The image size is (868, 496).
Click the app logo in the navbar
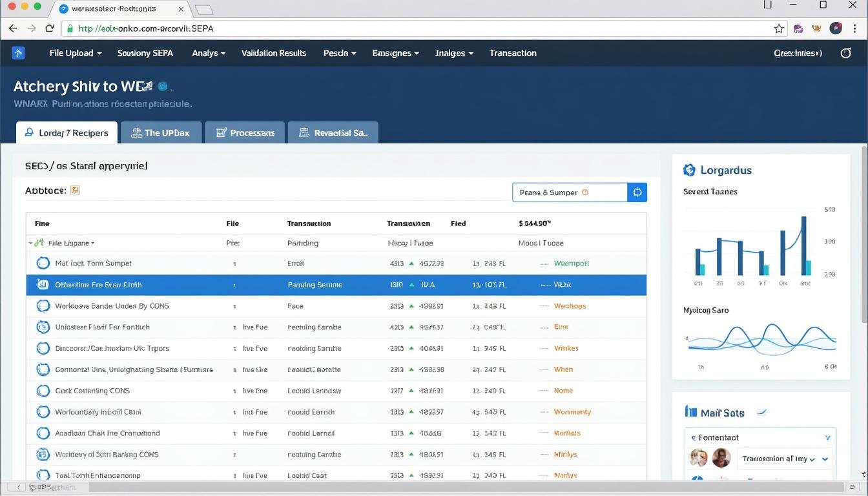tap(19, 53)
